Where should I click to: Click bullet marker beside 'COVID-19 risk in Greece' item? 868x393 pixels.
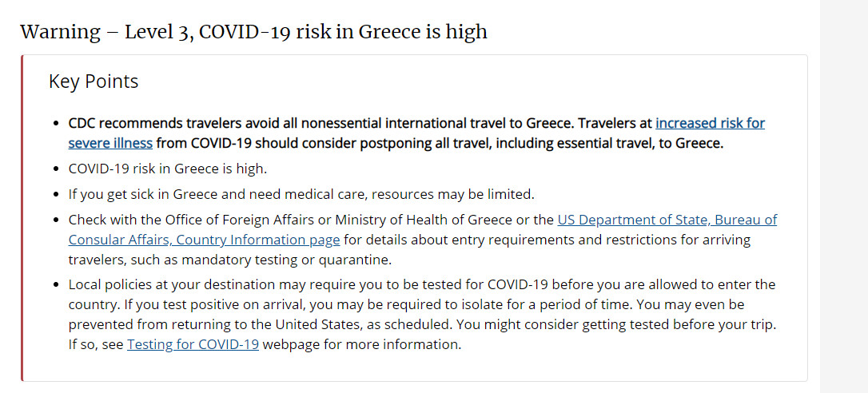coord(56,169)
